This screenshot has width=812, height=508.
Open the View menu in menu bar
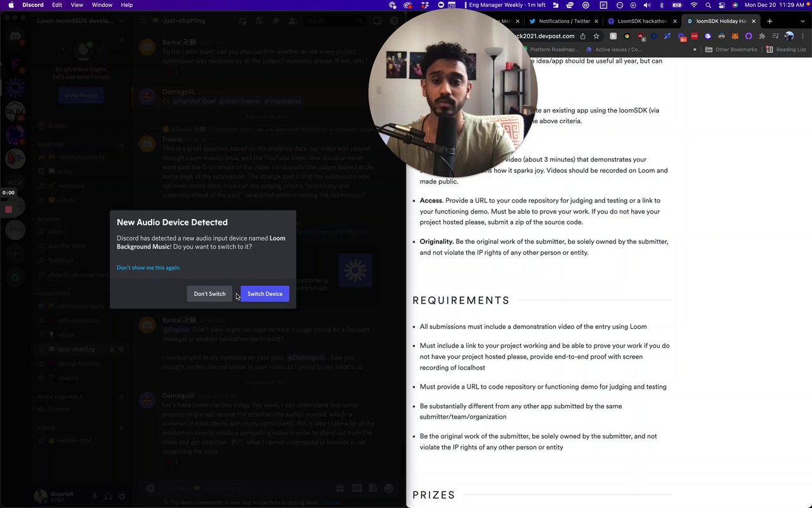(77, 5)
